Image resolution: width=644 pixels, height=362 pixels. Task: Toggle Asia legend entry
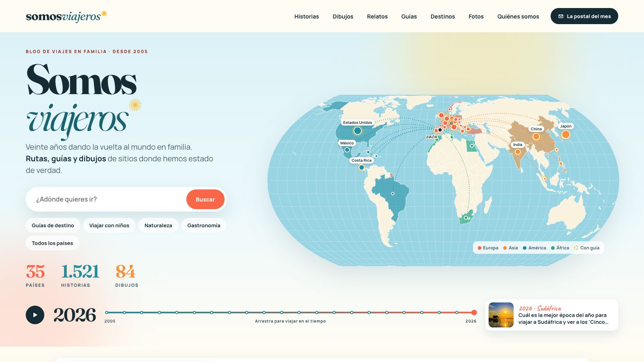point(510,248)
